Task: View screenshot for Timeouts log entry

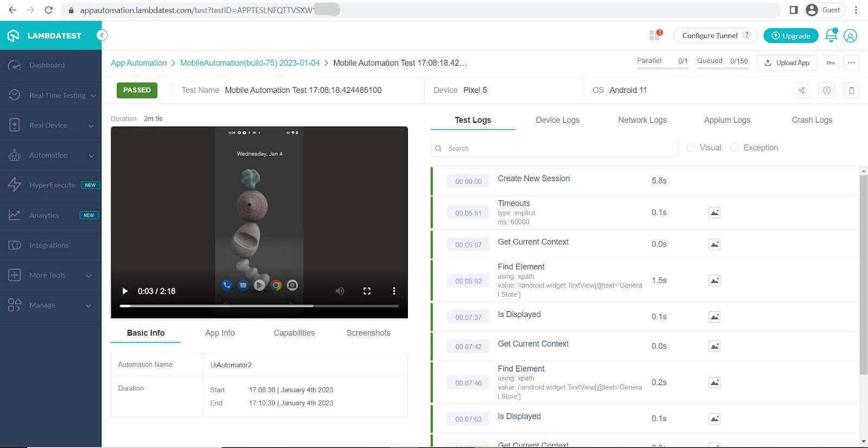Action: click(714, 212)
